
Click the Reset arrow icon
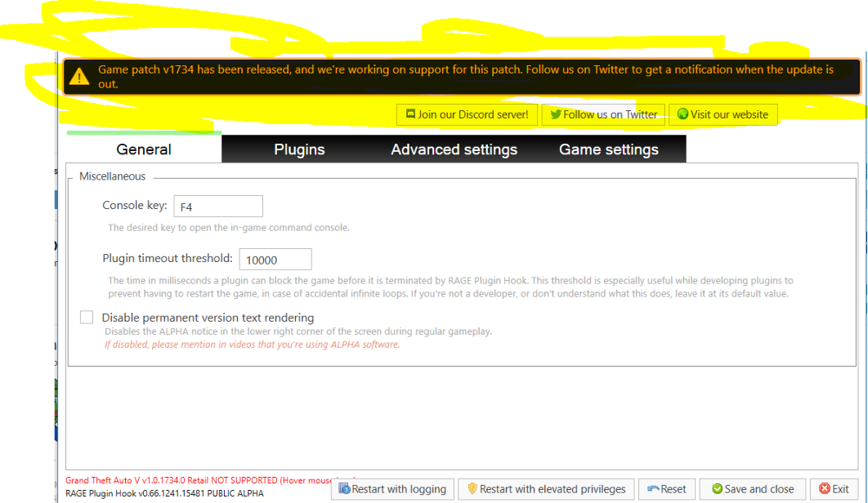[654, 488]
